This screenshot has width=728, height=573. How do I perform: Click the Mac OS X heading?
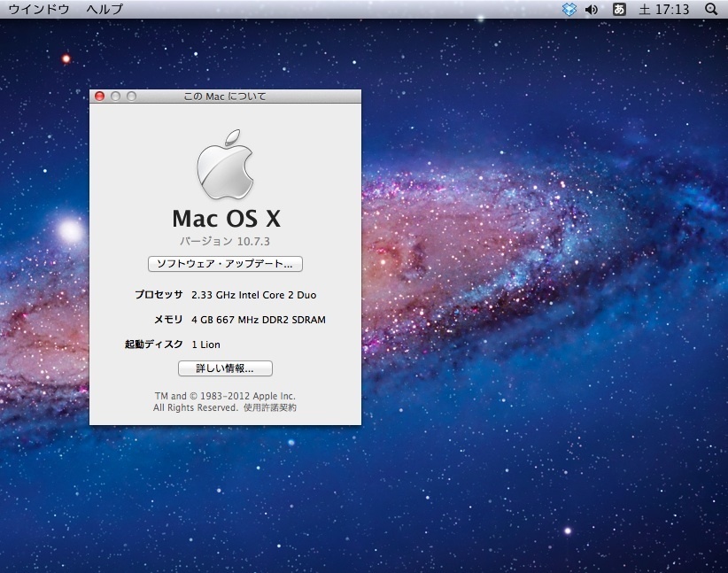pyautogui.click(x=226, y=218)
